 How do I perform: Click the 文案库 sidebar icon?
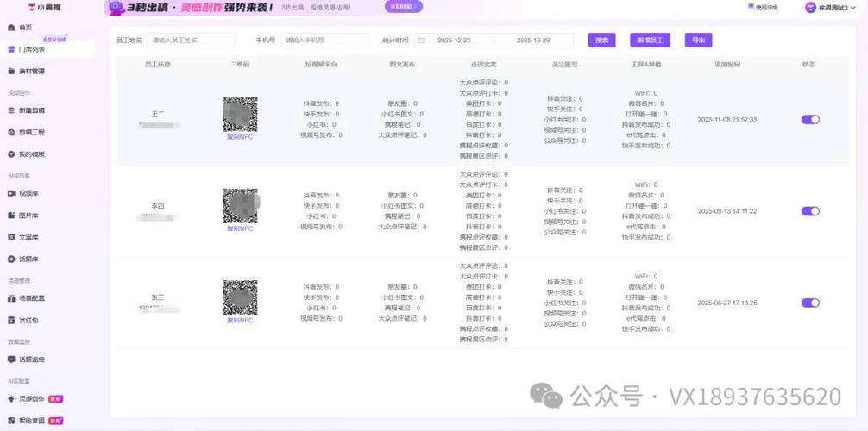point(11,237)
